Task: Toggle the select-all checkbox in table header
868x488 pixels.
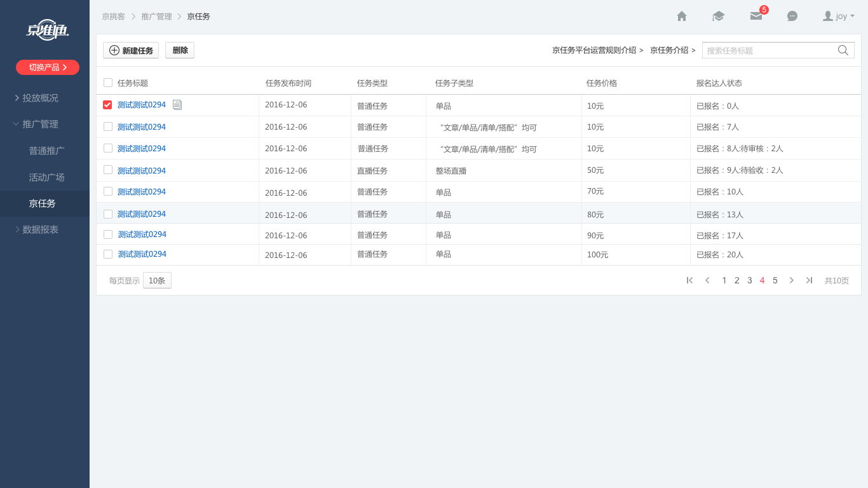Action: pyautogui.click(x=108, y=83)
